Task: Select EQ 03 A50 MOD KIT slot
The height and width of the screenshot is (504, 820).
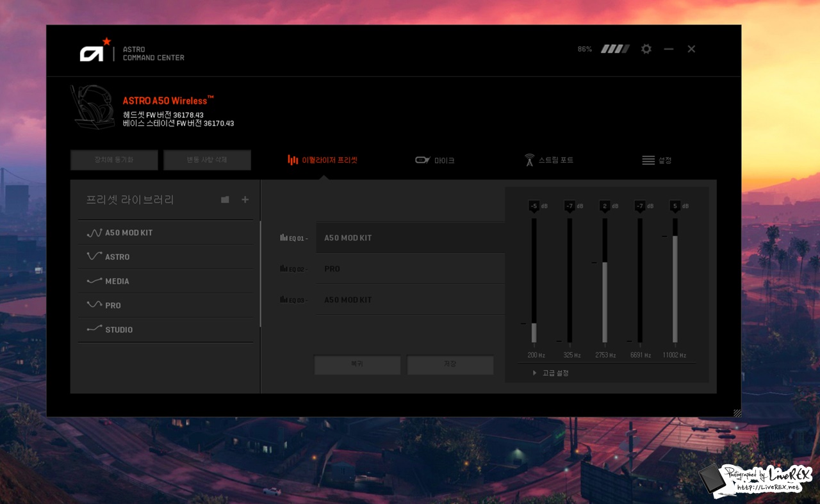Action: [410, 300]
